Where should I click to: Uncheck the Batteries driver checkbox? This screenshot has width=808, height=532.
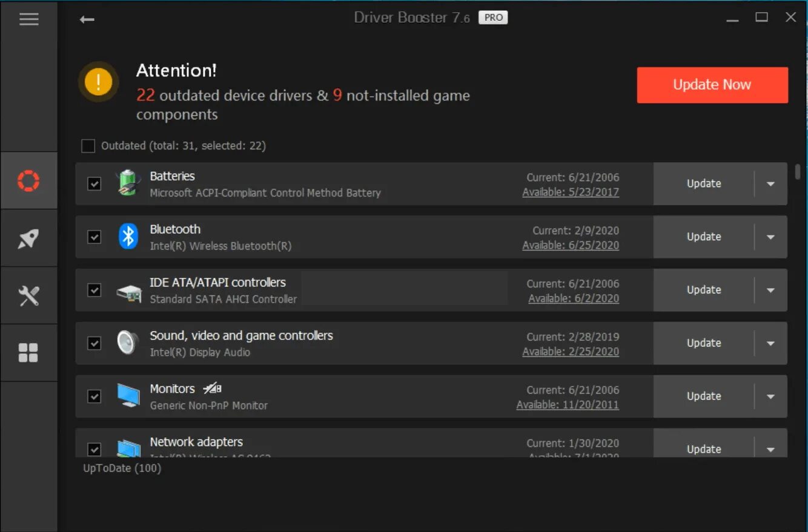click(94, 183)
